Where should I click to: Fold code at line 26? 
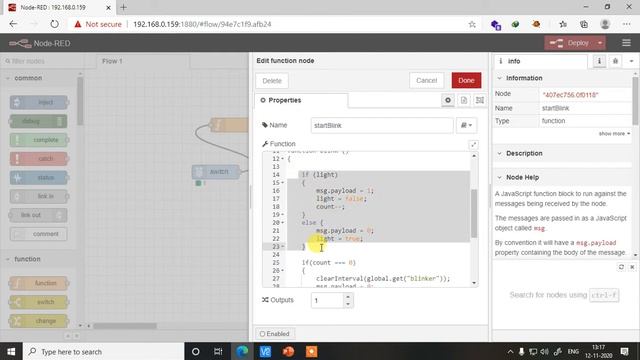coord(282,271)
